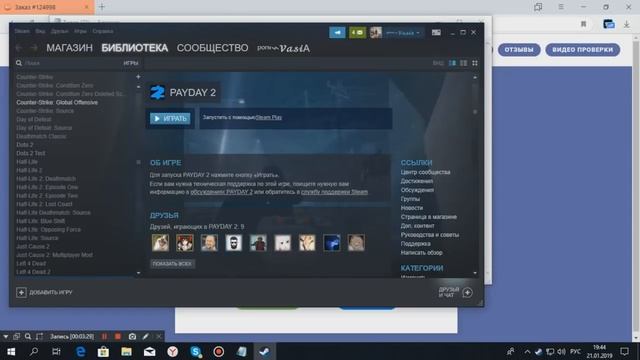Click the ОТЗЫВЫ button in browser

[519, 50]
